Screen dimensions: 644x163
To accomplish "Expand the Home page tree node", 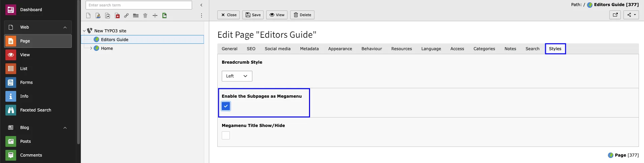I will click(x=91, y=48).
